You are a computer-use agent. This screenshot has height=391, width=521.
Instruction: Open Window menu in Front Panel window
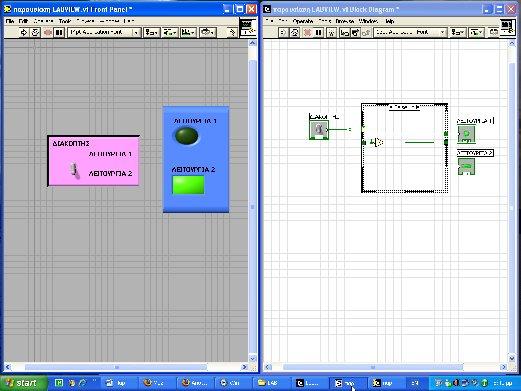coord(110,21)
